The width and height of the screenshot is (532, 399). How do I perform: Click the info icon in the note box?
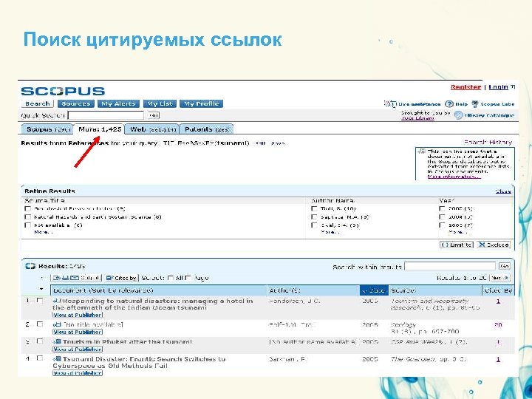coord(422,151)
